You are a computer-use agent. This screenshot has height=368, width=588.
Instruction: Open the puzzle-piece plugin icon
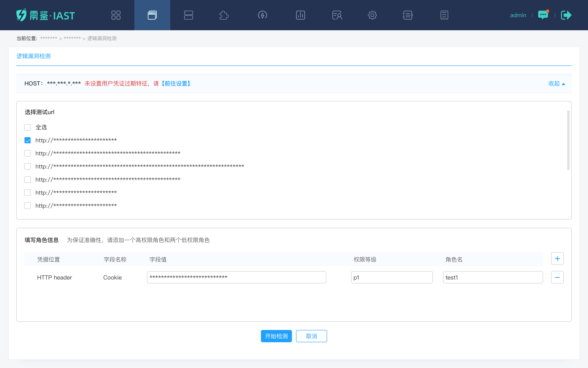[x=224, y=15]
